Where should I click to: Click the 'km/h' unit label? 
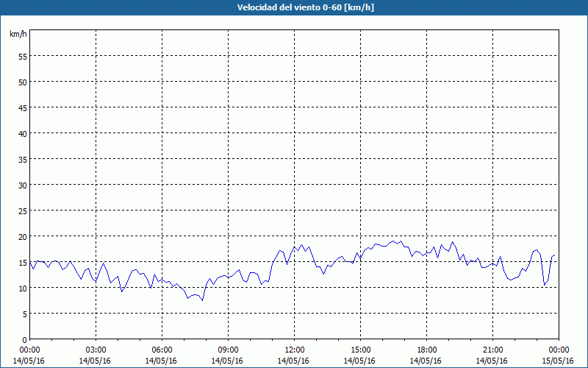click(18, 34)
